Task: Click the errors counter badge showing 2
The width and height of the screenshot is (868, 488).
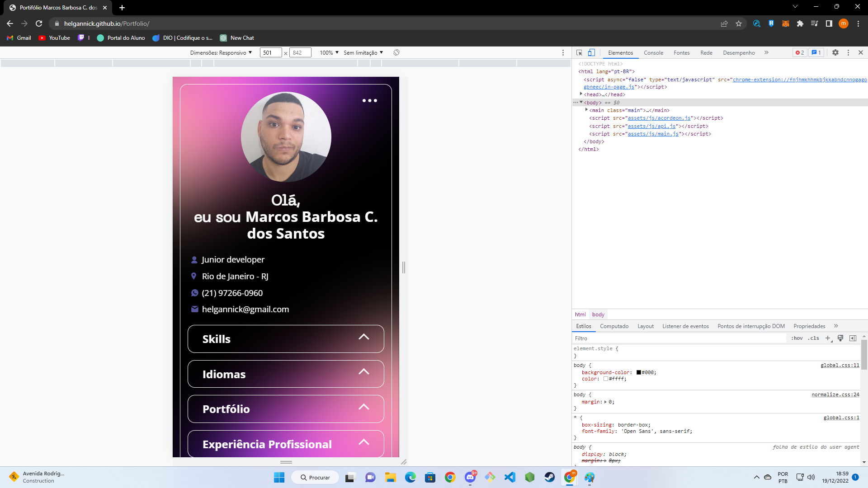Action: click(800, 53)
